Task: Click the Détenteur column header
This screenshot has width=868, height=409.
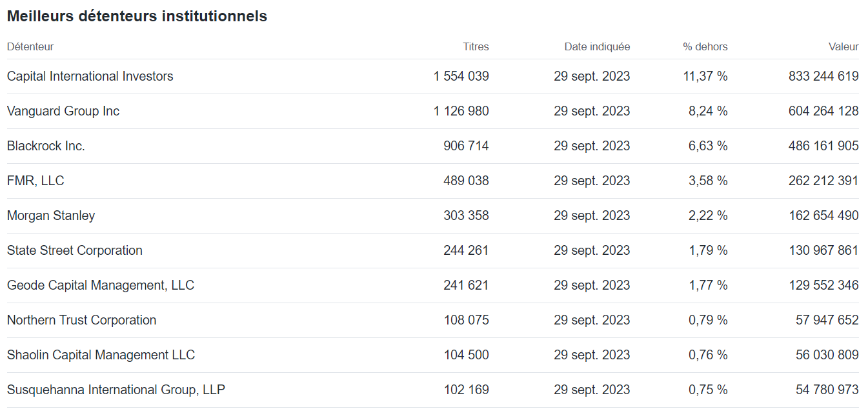Action: 30,46
